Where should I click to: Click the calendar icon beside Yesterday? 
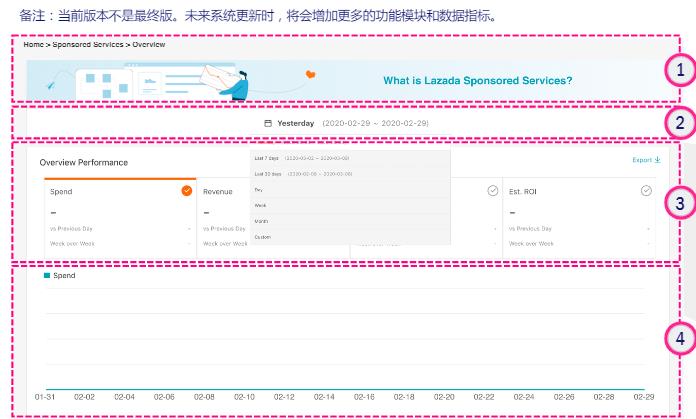pos(268,123)
